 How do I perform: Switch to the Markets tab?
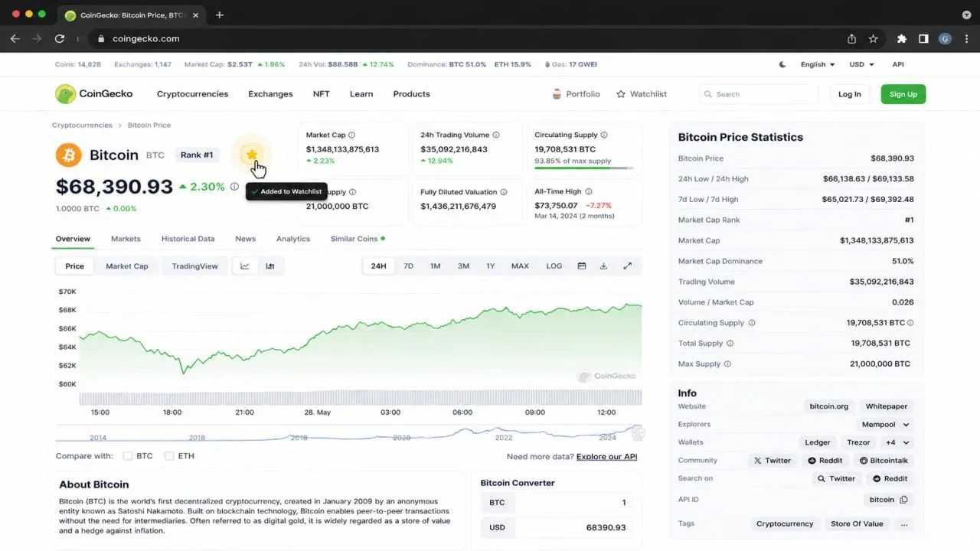tap(126, 239)
